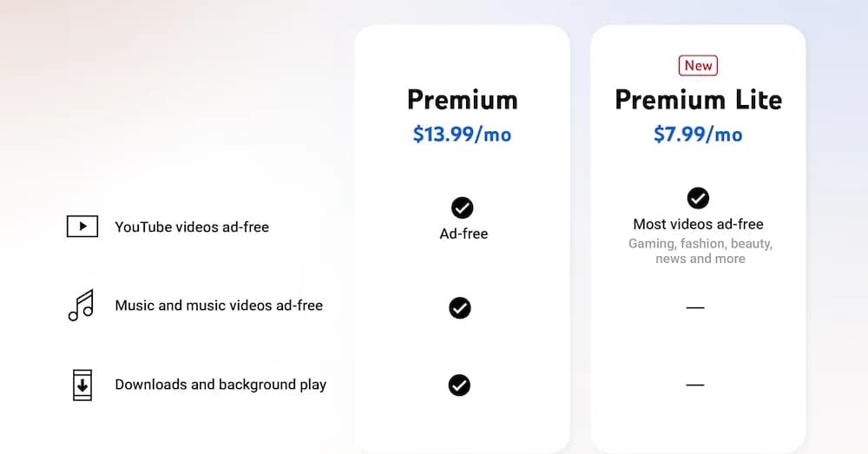Click the Premium downloads checkmark
Image resolution: width=868 pixels, height=454 pixels.
[x=459, y=385]
